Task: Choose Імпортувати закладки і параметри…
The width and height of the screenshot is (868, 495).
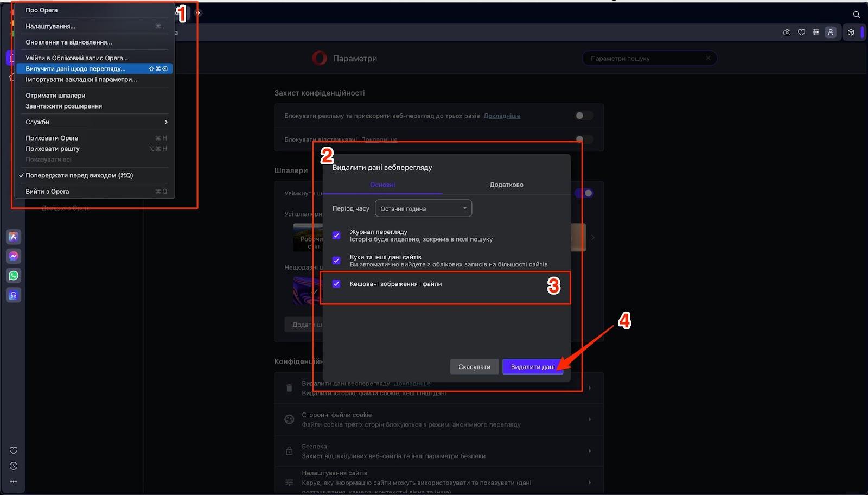Action: (93, 80)
